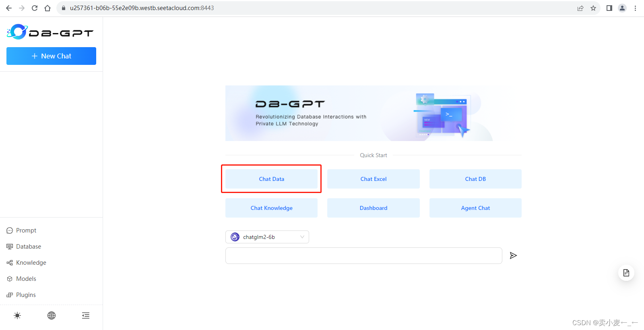
Task: Click the Database SQL icon
Action: click(10, 247)
